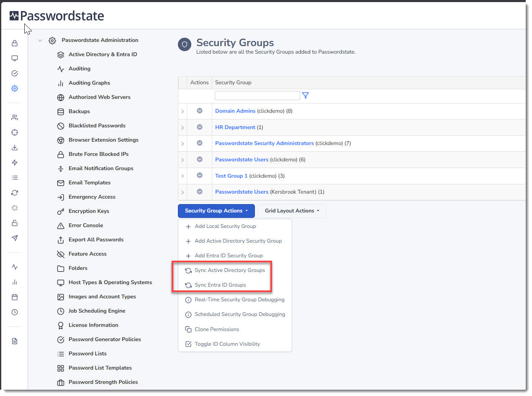532x396 pixels.
Task: Expand the Domain Admins row
Action: pyautogui.click(x=182, y=111)
